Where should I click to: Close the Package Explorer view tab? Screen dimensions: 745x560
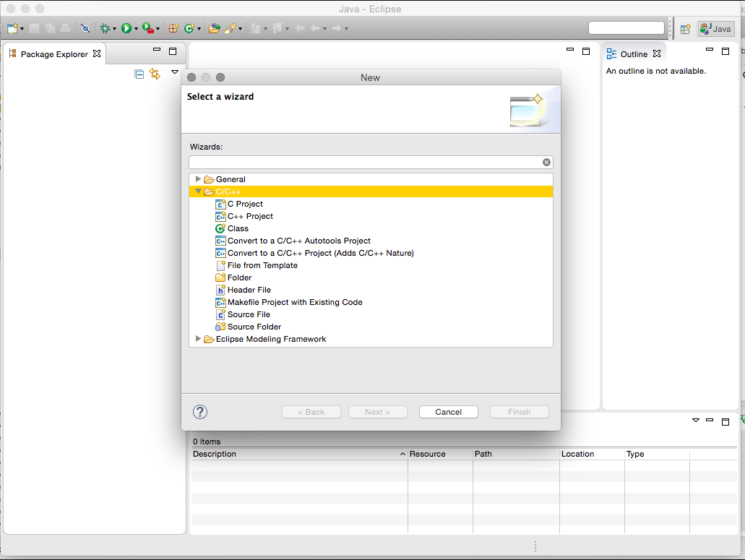(x=97, y=53)
